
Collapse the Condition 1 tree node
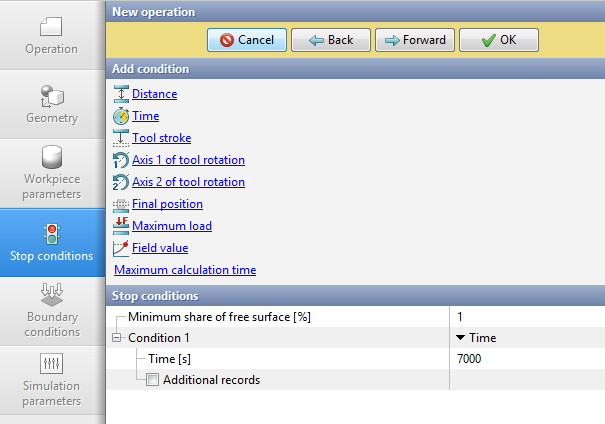coord(119,338)
